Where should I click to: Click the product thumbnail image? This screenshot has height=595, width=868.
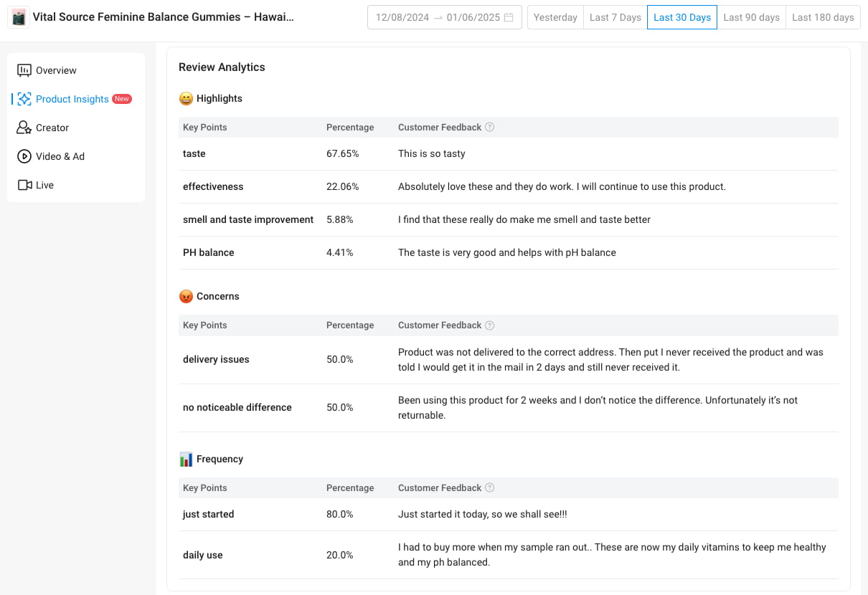point(19,17)
